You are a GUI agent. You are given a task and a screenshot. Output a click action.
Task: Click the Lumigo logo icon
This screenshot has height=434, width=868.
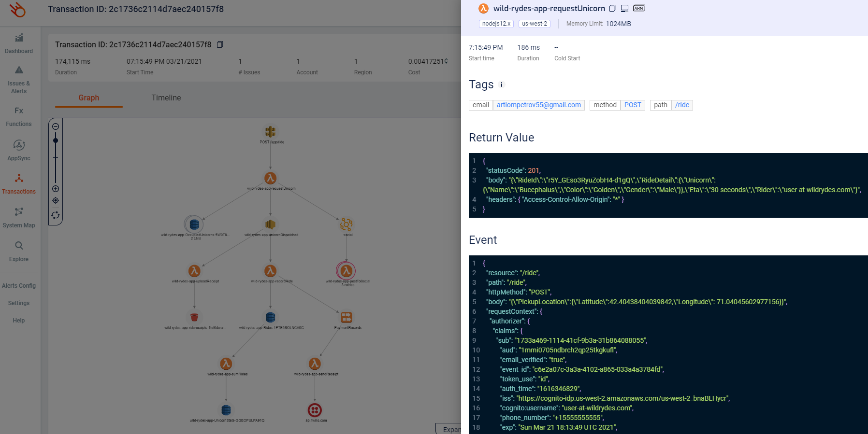[x=18, y=10]
